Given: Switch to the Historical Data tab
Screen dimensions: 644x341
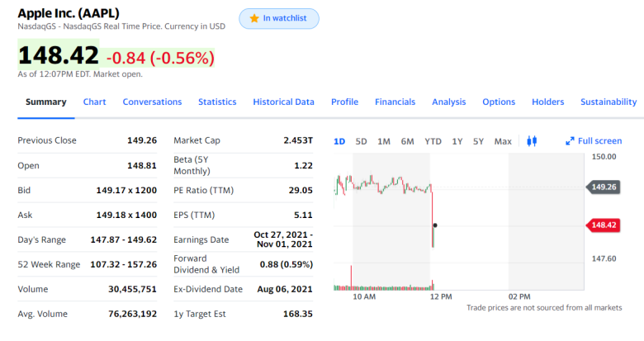Looking at the screenshot, I should click(283, 102).
